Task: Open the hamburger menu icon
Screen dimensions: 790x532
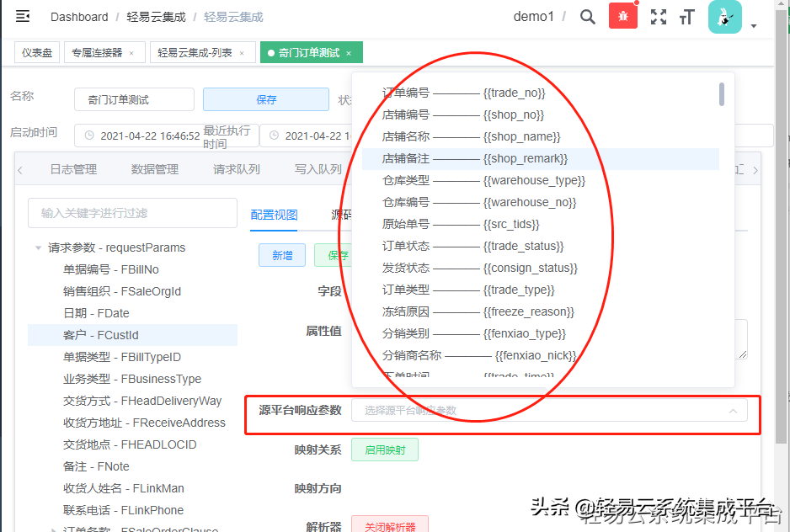Action: pyautogui.click(x=23, y=16)
